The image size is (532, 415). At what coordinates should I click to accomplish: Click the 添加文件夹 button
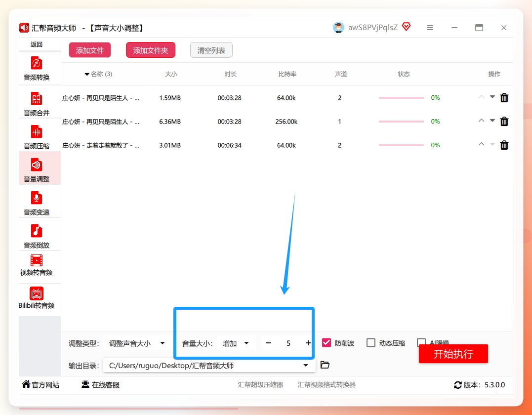[x=151, y=50]
